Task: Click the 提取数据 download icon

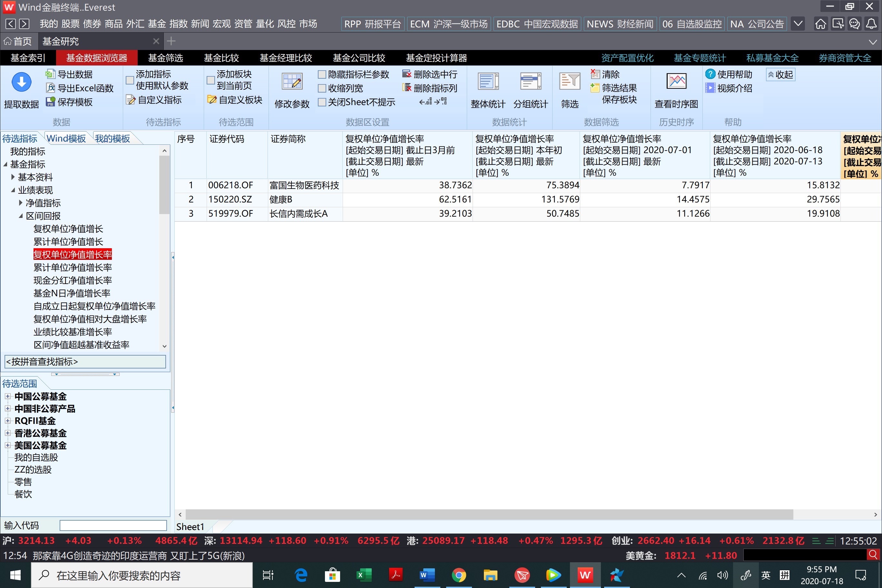Action: point(21,82)
